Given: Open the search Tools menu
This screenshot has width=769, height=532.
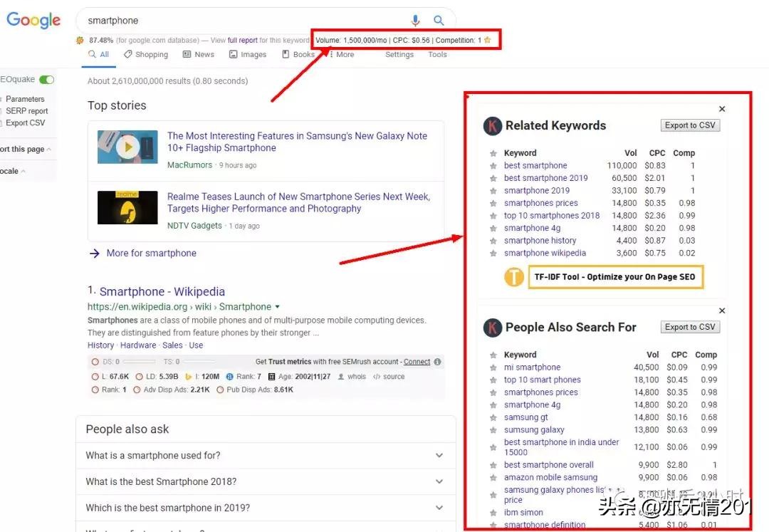Looking at the screenshot, I should tap(437, 54).
